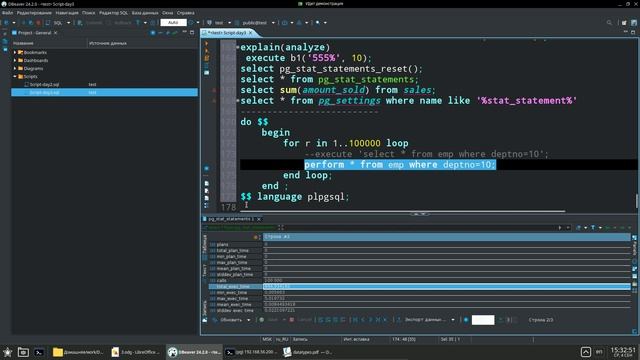The width and height of the screenshot is (640, 360).
Task: Open the Справка menu
Action: (186, 13)
